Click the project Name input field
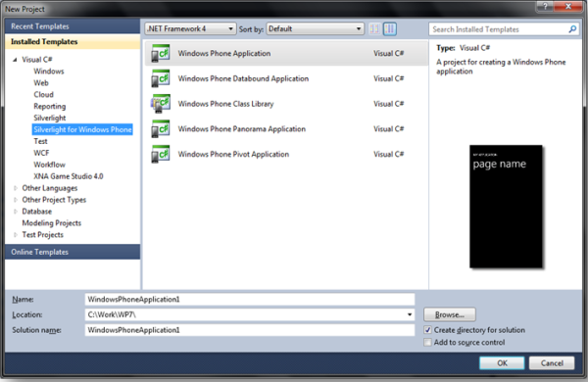 (250, 299)
